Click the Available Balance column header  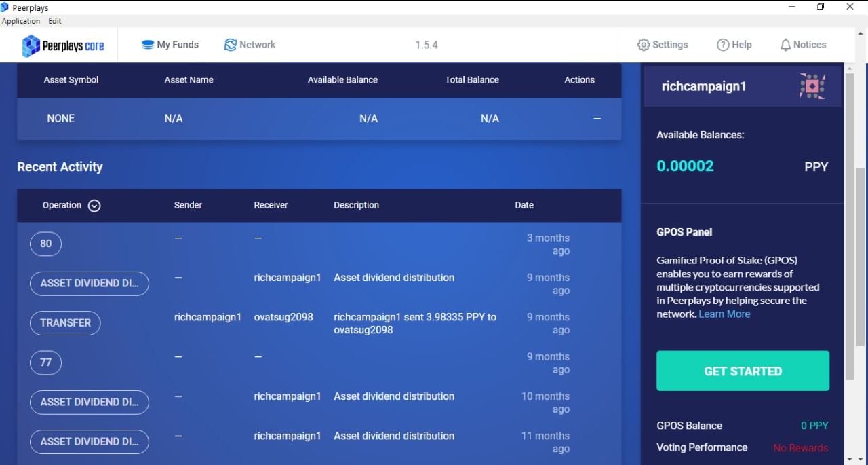coord(342,79)
